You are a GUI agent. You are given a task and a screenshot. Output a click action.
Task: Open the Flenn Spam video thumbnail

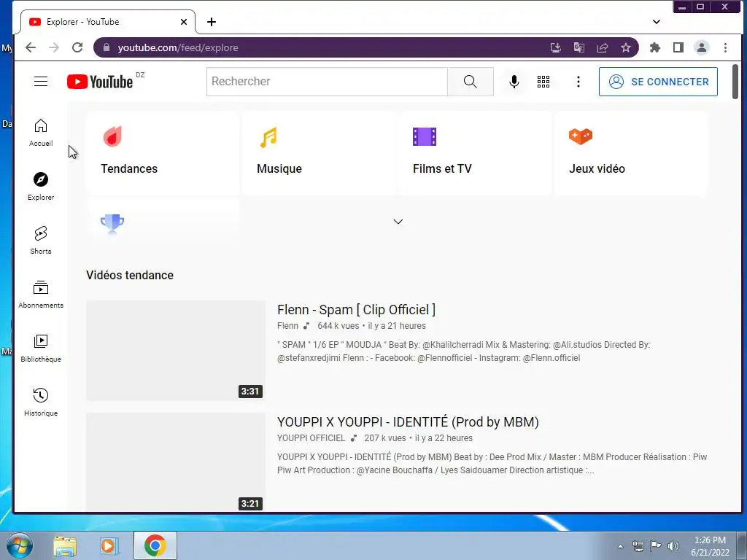pyautogui.click(x=176, y=351)
